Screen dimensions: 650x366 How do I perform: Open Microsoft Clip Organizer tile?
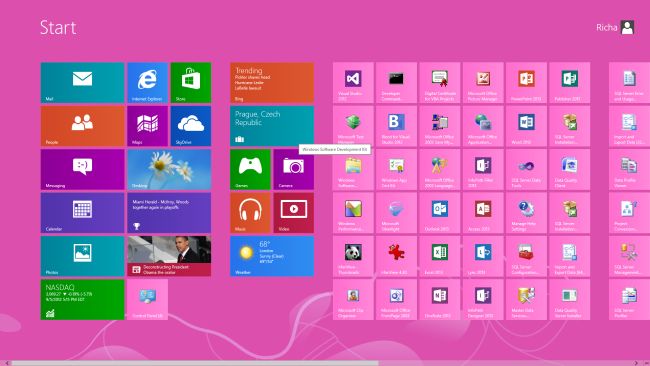[353, 300]
